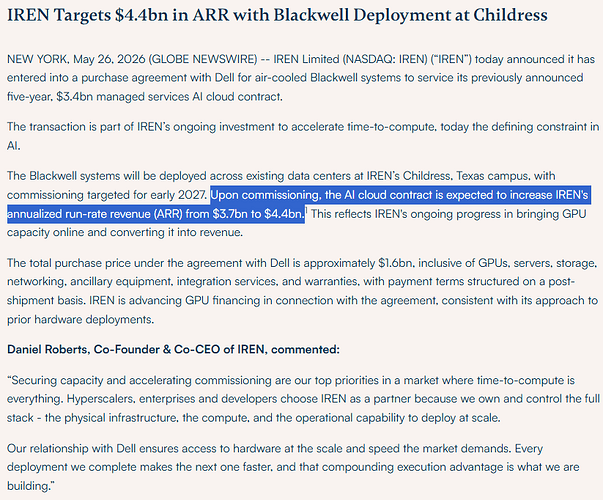Click the headline "IREN Targets $4.4bn in ARR"
The width and height of the screenshot is (603, 500).
117,15
